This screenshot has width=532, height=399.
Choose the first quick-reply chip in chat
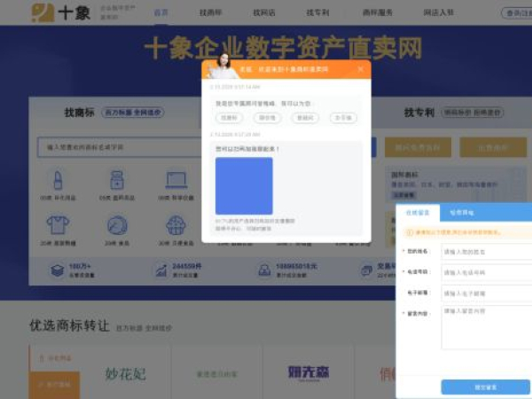coord(229,118)
